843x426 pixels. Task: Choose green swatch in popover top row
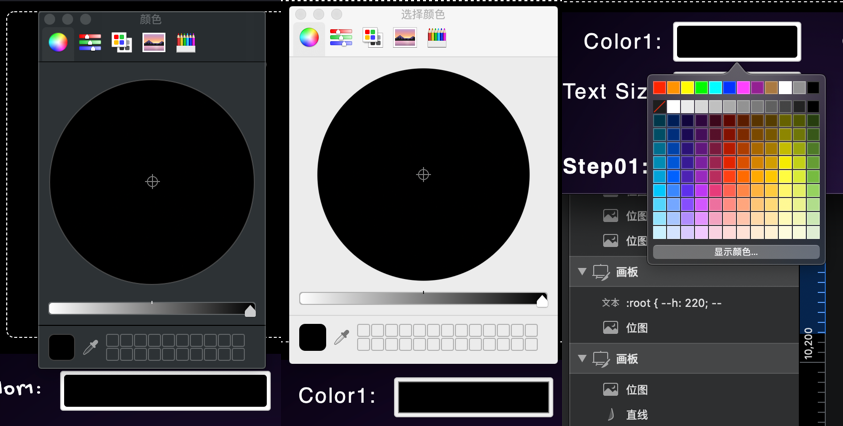pyautogui.click(x=701, y=88)
